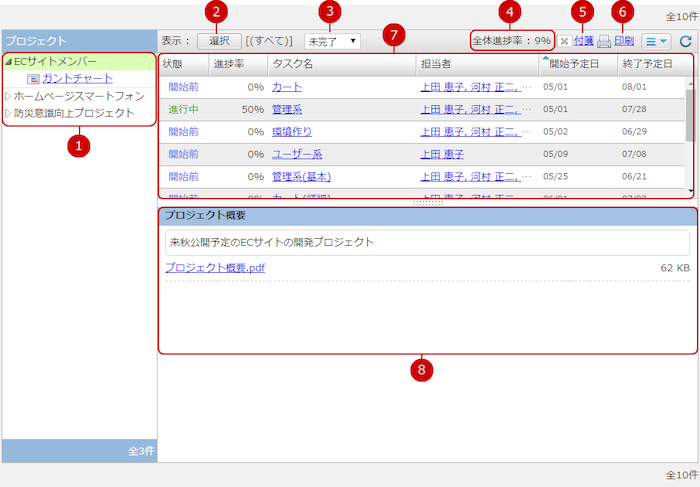Click the printer icon
The image size is (700, 487).
(x=604, y=41)
